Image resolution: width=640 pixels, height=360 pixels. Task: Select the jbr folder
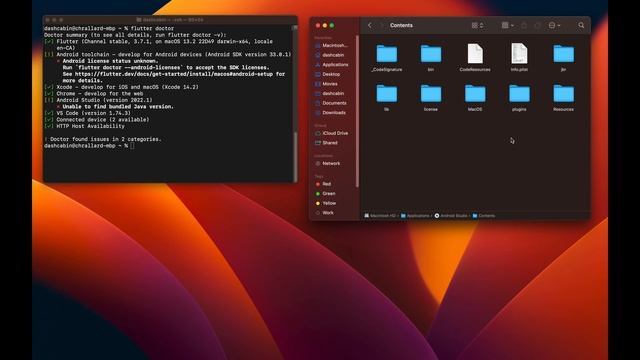(x=563, y=58)
